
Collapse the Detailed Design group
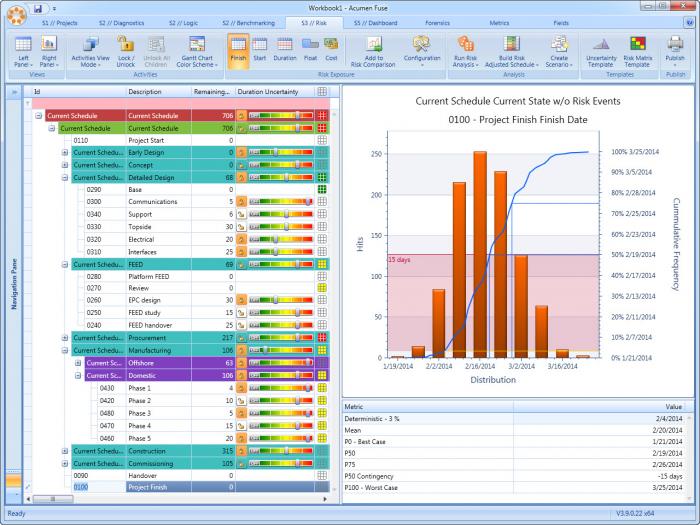pos(65,178)
